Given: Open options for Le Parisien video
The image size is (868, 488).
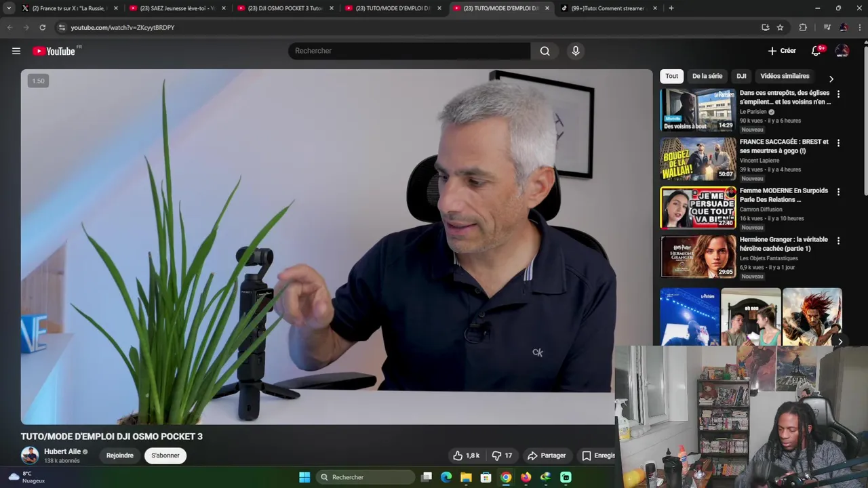Looking at the screenshot, I should [x=838, y=94].
